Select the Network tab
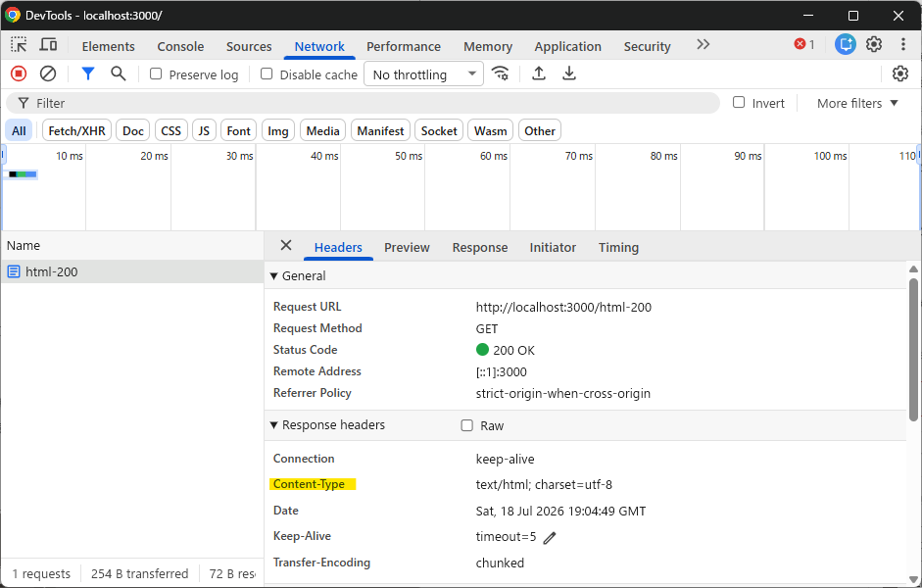 click(319, 46)
